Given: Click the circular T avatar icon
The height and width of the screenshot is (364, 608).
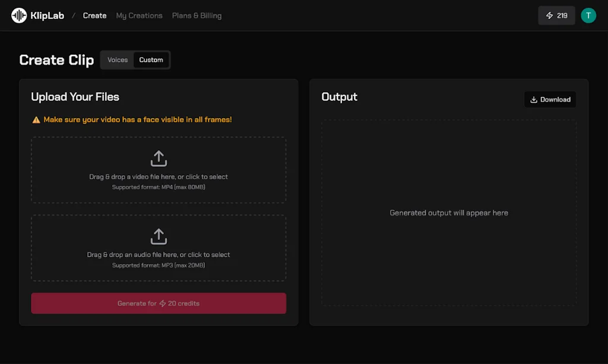Looking at the screenshot, I should click(x=588, y=15).
